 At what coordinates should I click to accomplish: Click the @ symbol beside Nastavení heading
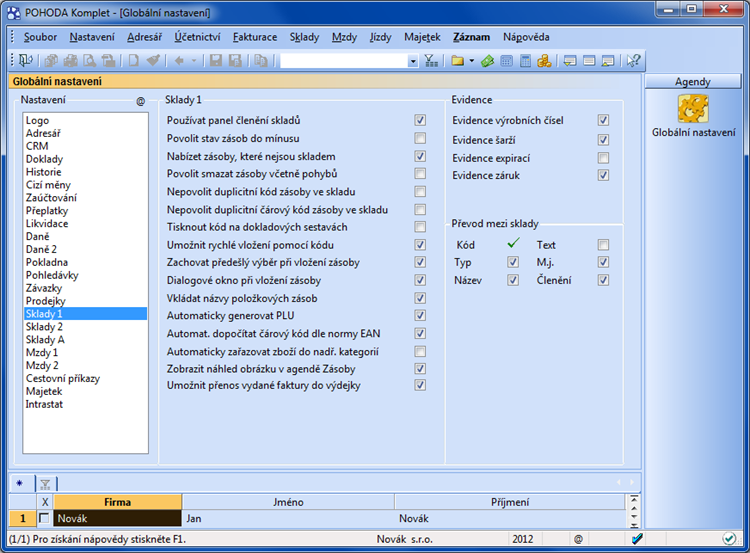click(140, 101)
